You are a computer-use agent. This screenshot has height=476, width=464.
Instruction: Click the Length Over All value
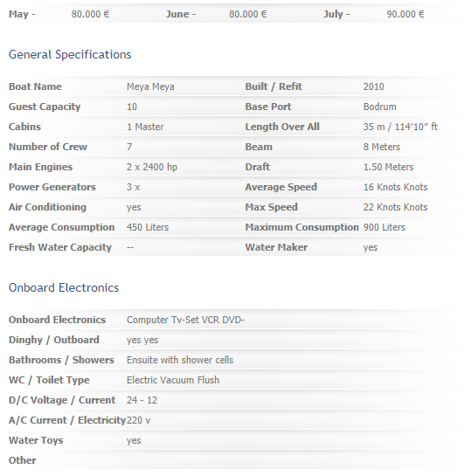click(400, 127)
